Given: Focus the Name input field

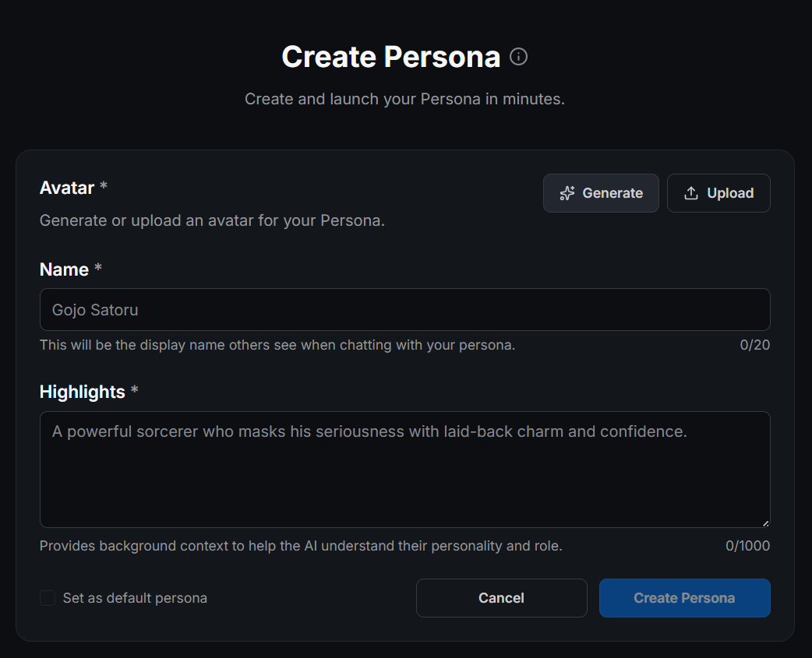Looking at the screenshot, I should pos(404,310).
